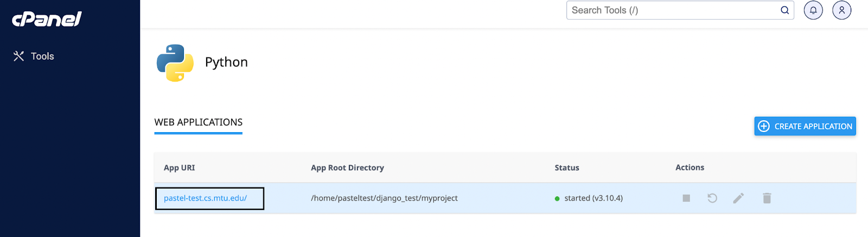Click the Create Application button
Screen dimensions: 868x237
[x=805, y=126]
